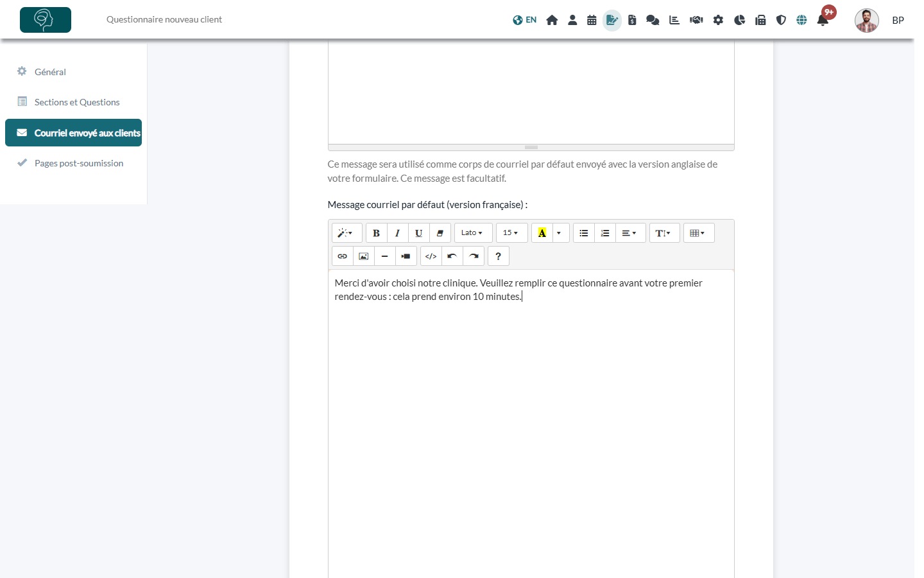
Task: Open the paragraph alignment dropdown
Action: pyautogui.click(x=631, y=233)
